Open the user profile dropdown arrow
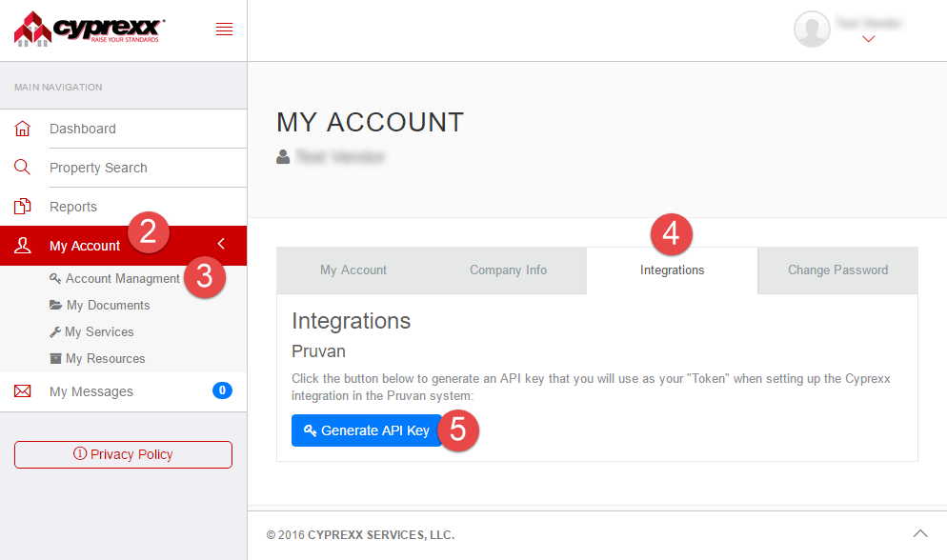Image resolution: width=947 pixels, height=560 pixels. coord(868,39)
